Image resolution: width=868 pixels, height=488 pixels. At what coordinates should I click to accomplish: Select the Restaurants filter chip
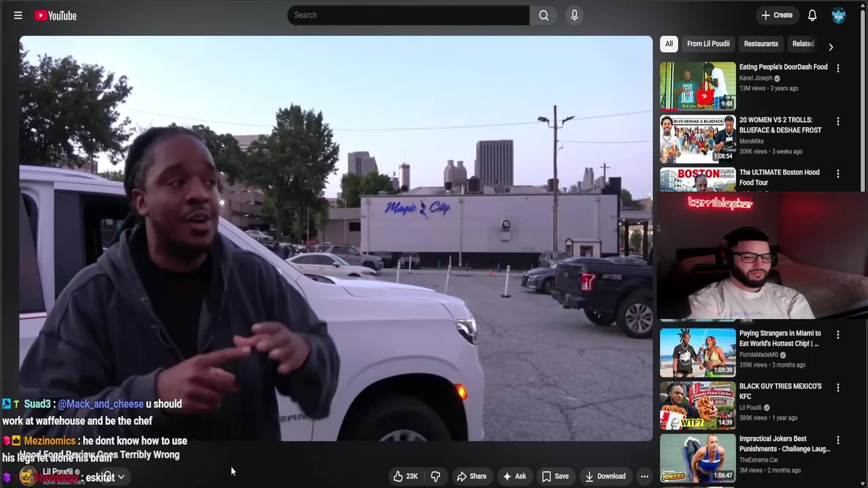pyautogui.click(x=761, y=43)
